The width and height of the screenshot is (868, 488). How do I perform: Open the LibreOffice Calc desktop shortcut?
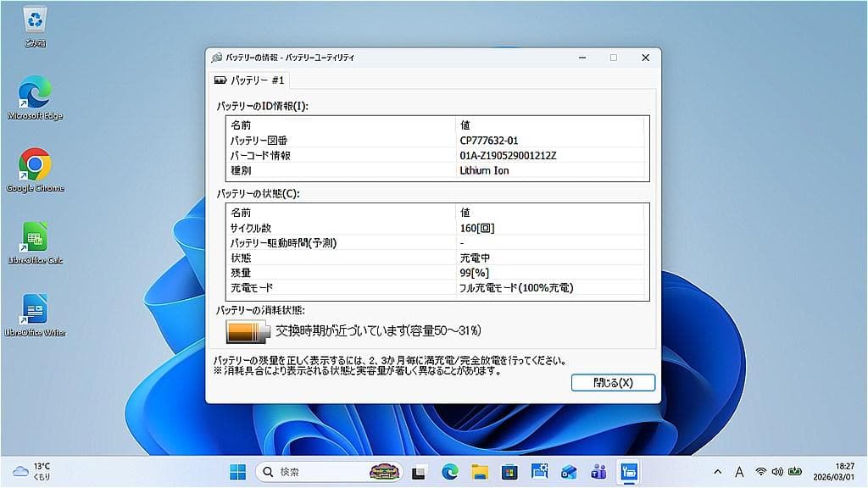pos(35,243)
